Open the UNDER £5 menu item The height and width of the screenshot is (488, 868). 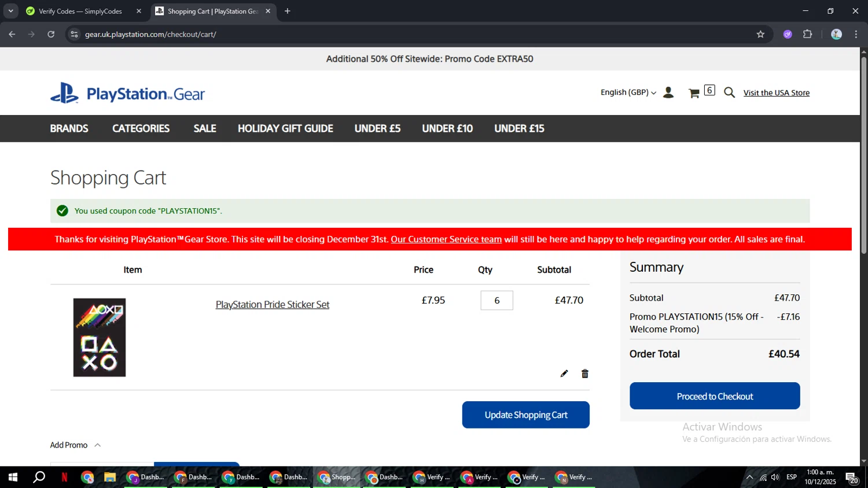tap(377, 128)
